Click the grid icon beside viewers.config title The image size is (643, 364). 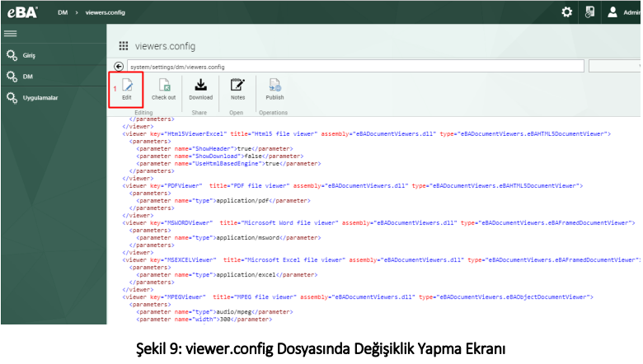click(x=124, y=46)
